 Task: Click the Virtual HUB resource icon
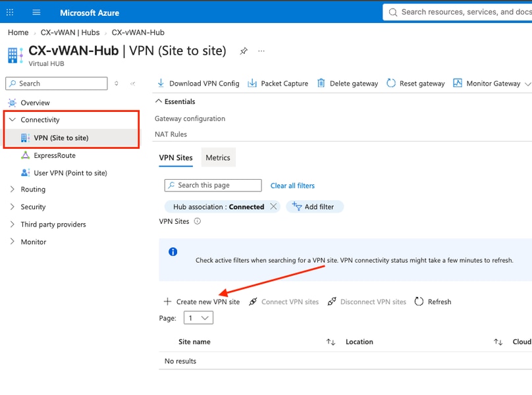coord(15,55)
